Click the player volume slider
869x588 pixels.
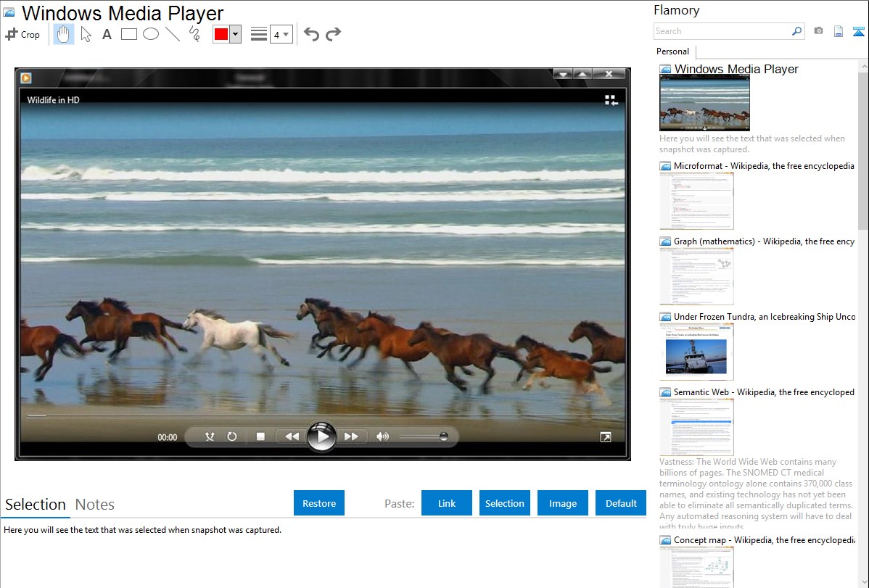(424, 436)
